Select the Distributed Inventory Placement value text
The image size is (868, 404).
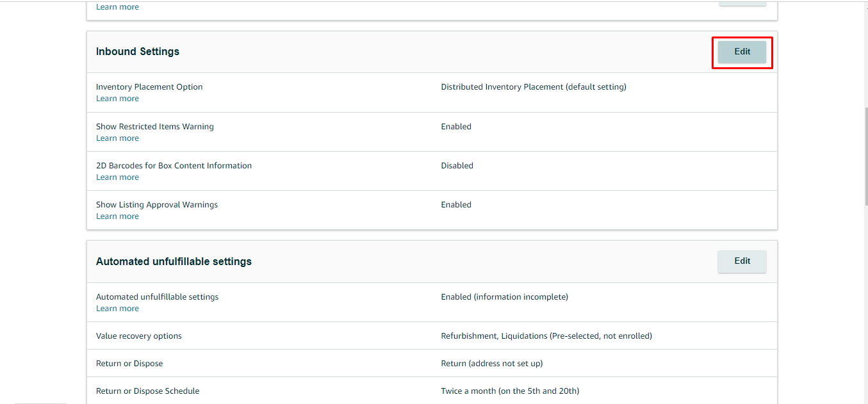pyautogui.click(x=534, y=87)
